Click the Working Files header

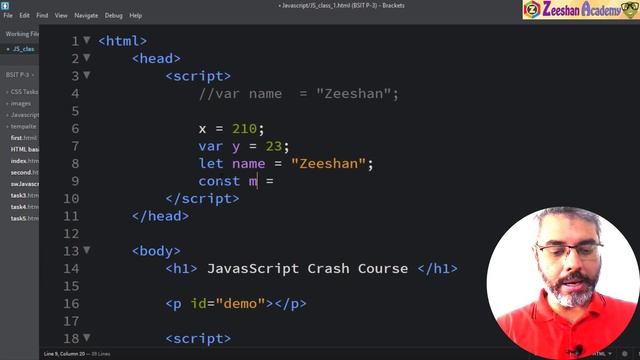tap(22, 34)
